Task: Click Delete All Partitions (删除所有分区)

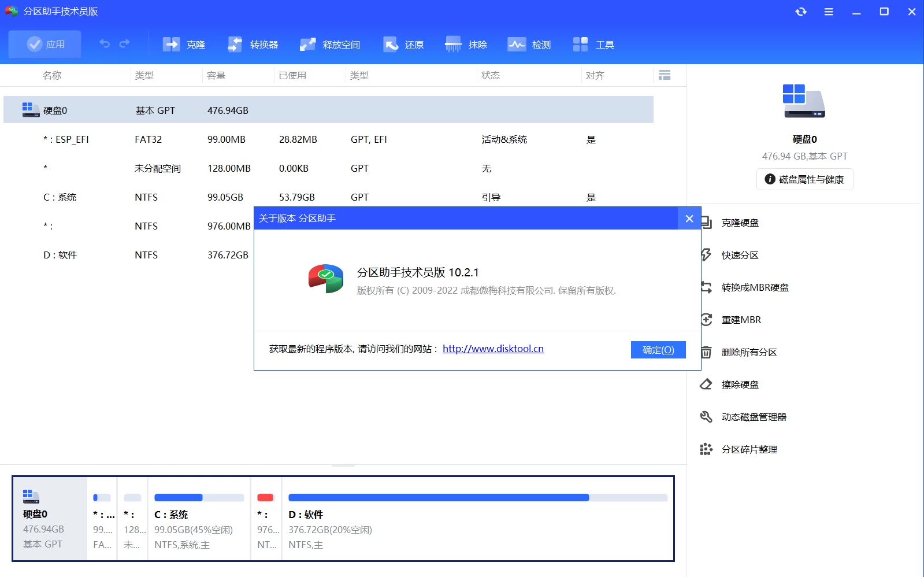Action: pyautogui.click(x=749, y=352)
